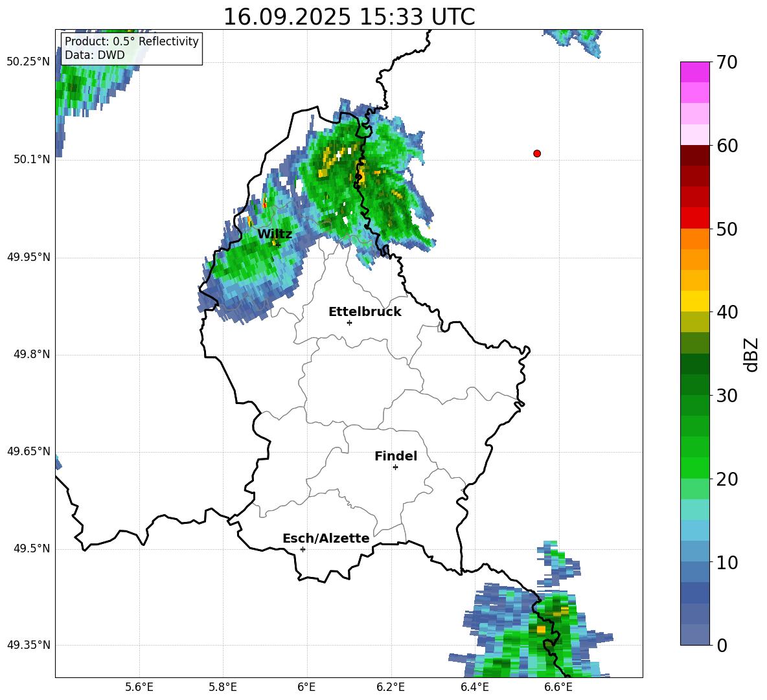Click the cross marker at Esch/Alzette
767x700 pixels.
pos(303,549)
